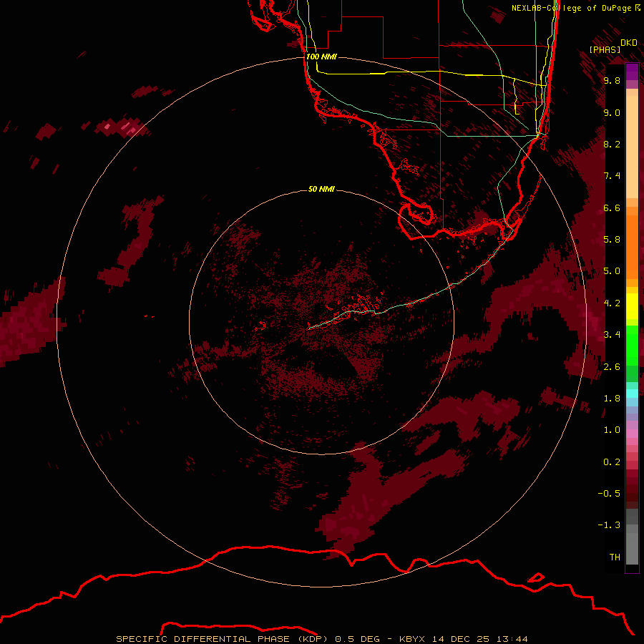Image resolution: width=644 pixels, height=644 pixels.
Task: Click the 6.6 scale value
Action: tap(612, 208)
